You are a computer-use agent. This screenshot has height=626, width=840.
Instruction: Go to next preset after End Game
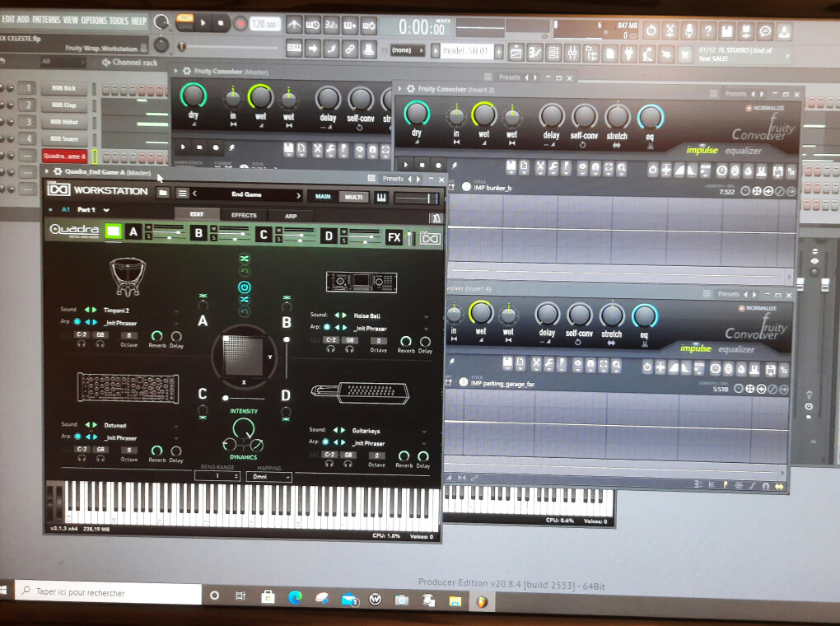coord(298,196)
